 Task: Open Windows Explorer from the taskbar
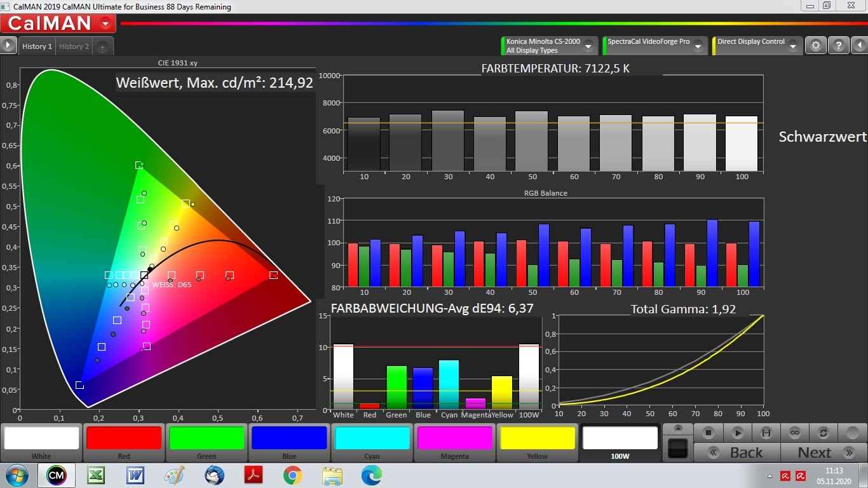coord(332,475)
